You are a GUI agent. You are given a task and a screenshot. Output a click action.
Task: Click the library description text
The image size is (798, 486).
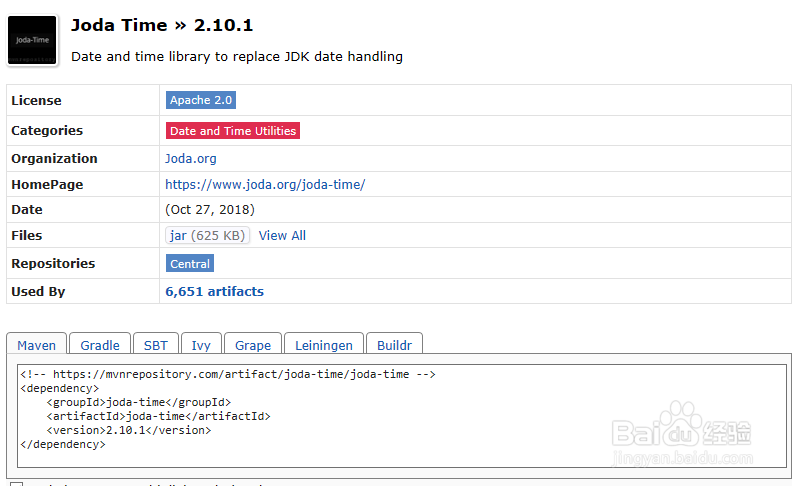pos(237,56)
